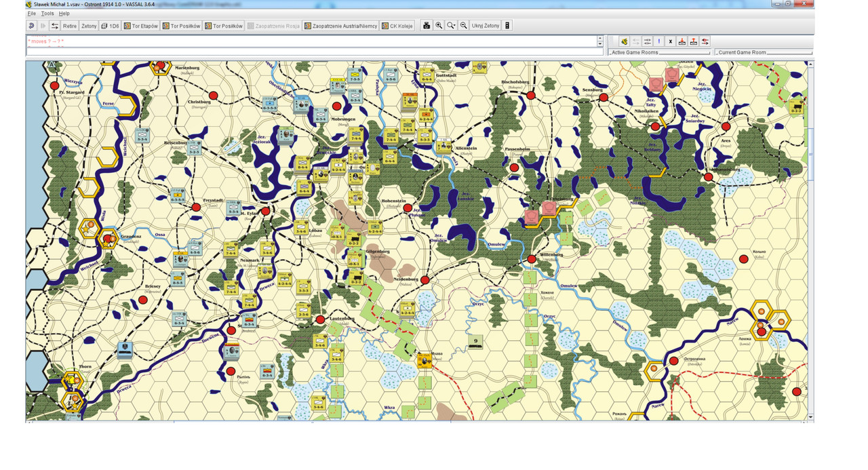The width and height of the screenshot is (868, 470).
Task: Select the yellow counter at Mława
Action: click(425, 360)
